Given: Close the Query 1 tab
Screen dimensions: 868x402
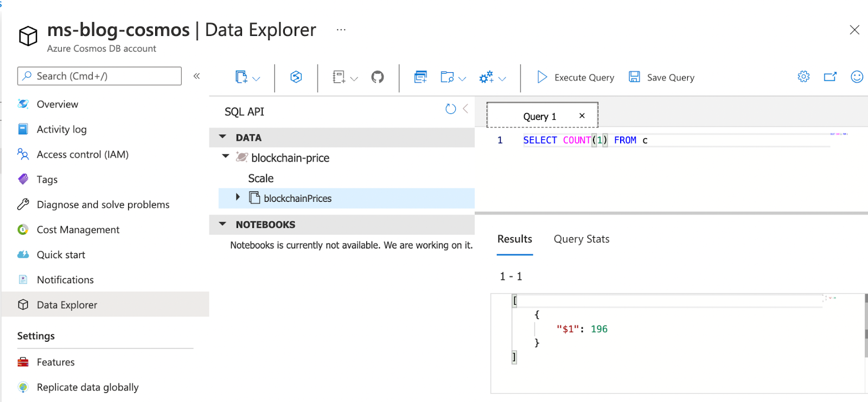Looking at the screenshot, I should pyautogui.click(x=582, y=116).
